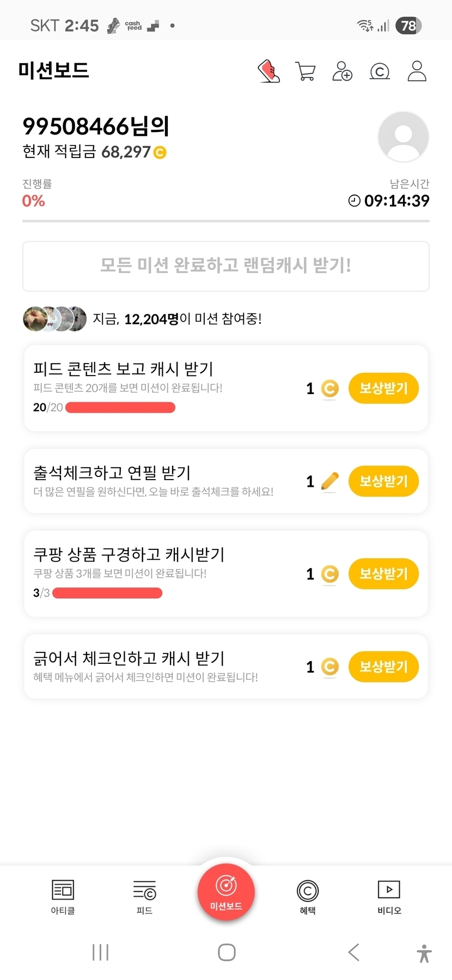
Task: Open the 비디오 tab
Action: (x=389, y=896)
